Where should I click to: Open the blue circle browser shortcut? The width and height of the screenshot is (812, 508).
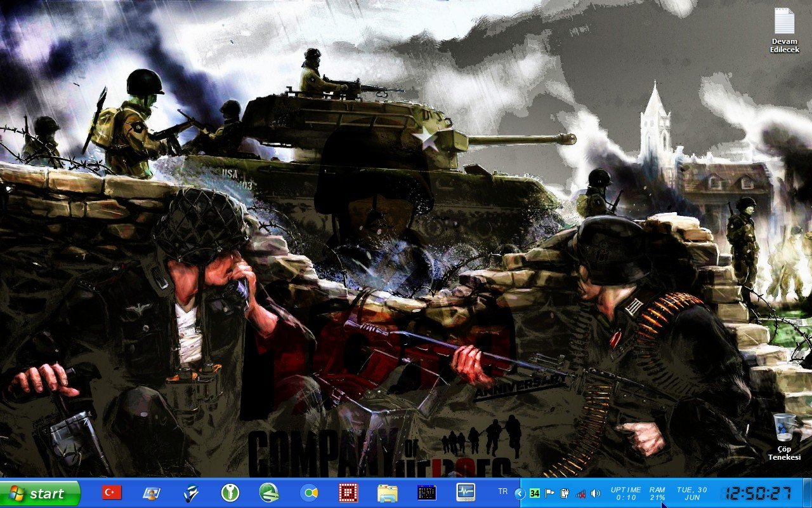click(x=309, y=493)
